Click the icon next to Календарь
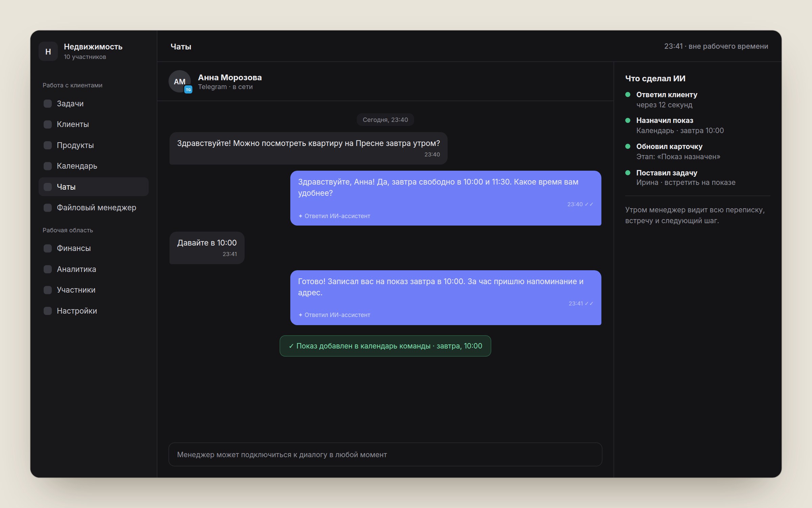The image size is (812, 508). [48, 166]
